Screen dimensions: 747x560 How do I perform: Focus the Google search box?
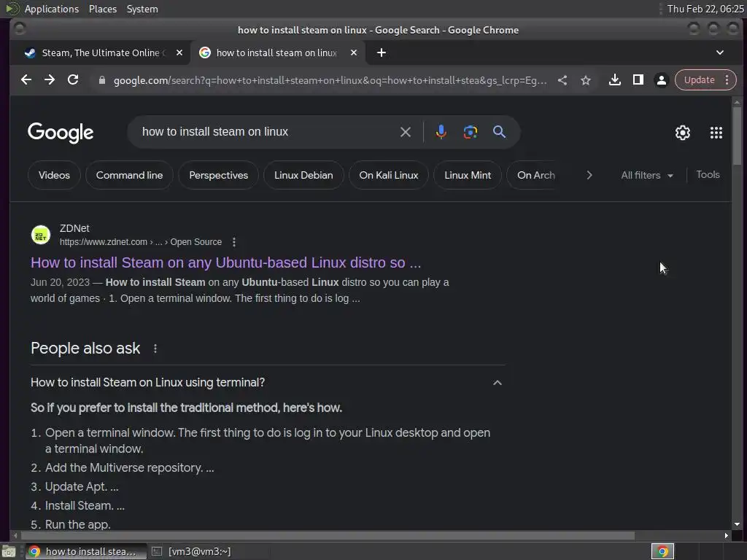click(x=267, y=132)
